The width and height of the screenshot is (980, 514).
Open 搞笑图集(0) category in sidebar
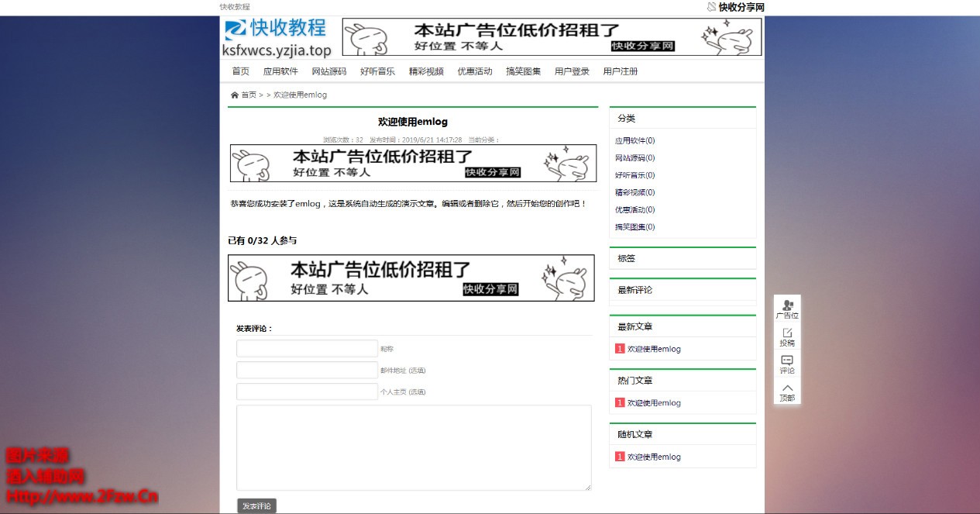pyautogui.click(x=634, y=227)
